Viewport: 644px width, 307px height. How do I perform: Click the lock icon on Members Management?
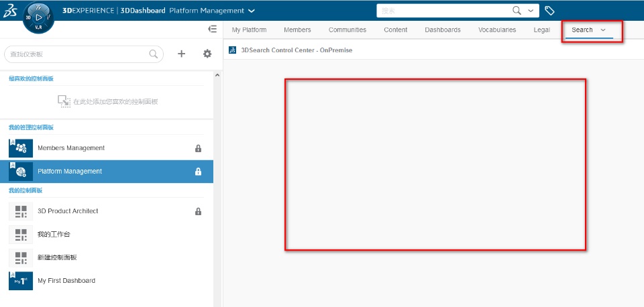point(198,148)
